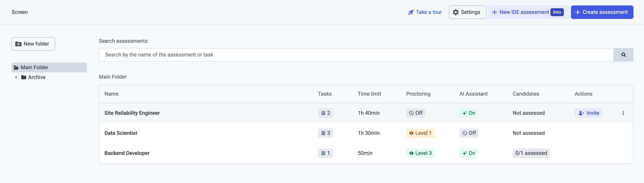Screen dimensions: 644x183
Task: Click the Name column header
Action: click(x=112, y=94)
